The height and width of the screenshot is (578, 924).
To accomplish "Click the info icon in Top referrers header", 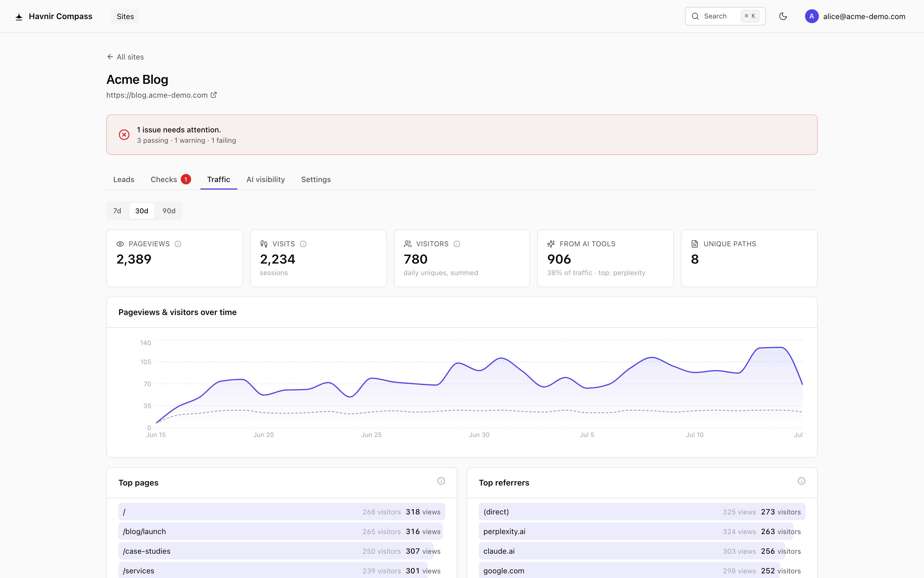I will coord(802,481).
